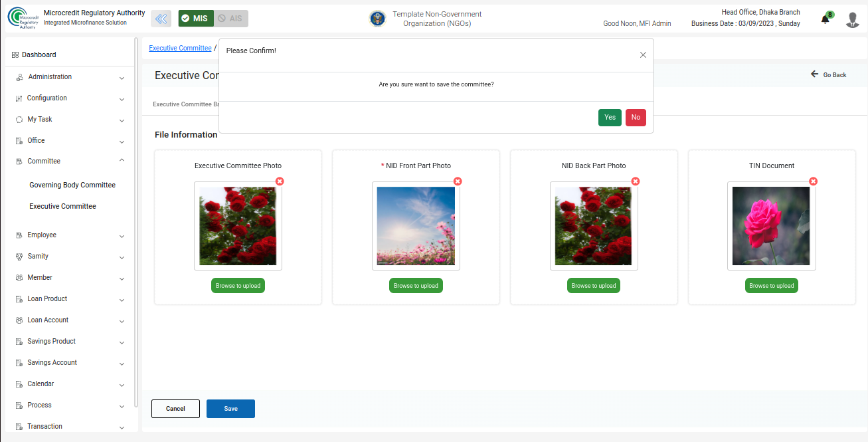The height and width of the screenshot is (442, 868).
Task: Click the Transaction sidebar icon
Action: [x=19, y=427]
